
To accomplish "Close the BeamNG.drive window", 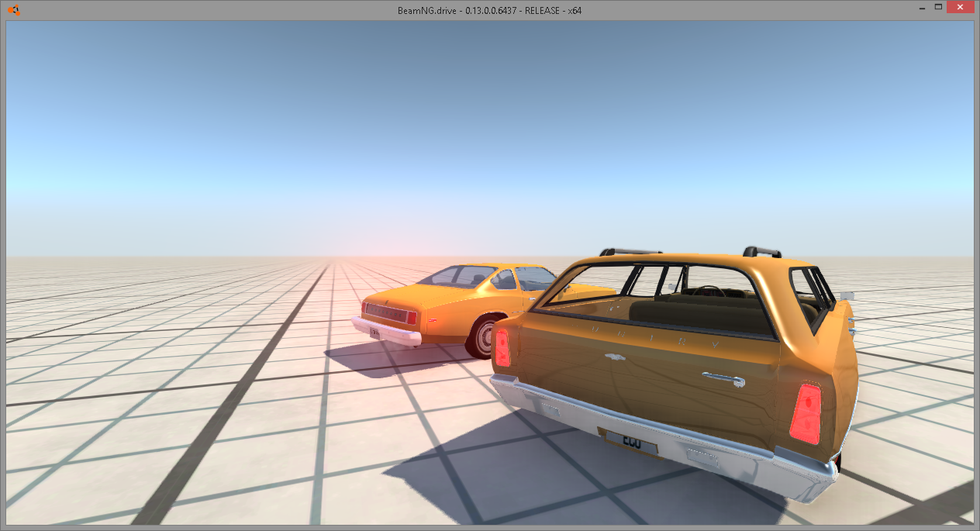I will coord(961,8).
